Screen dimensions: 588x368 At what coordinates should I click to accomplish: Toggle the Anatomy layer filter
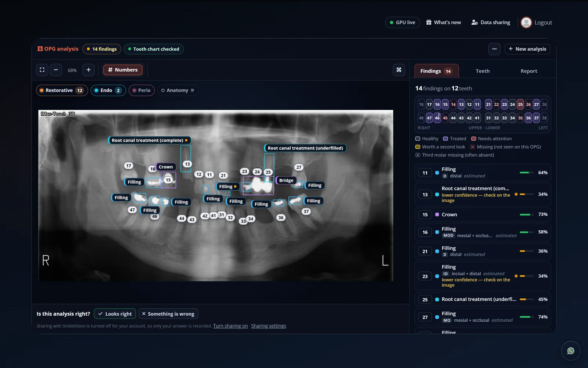(178, 90)
